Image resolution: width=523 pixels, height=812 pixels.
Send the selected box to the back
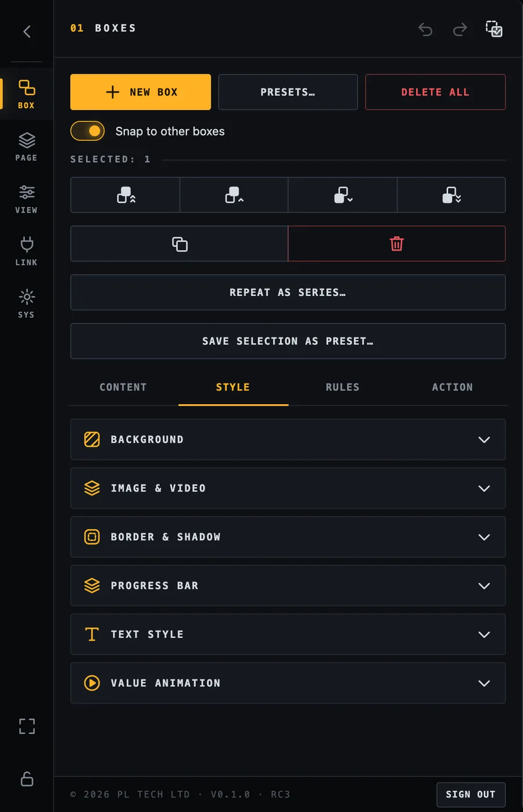(x=452, y=195)
